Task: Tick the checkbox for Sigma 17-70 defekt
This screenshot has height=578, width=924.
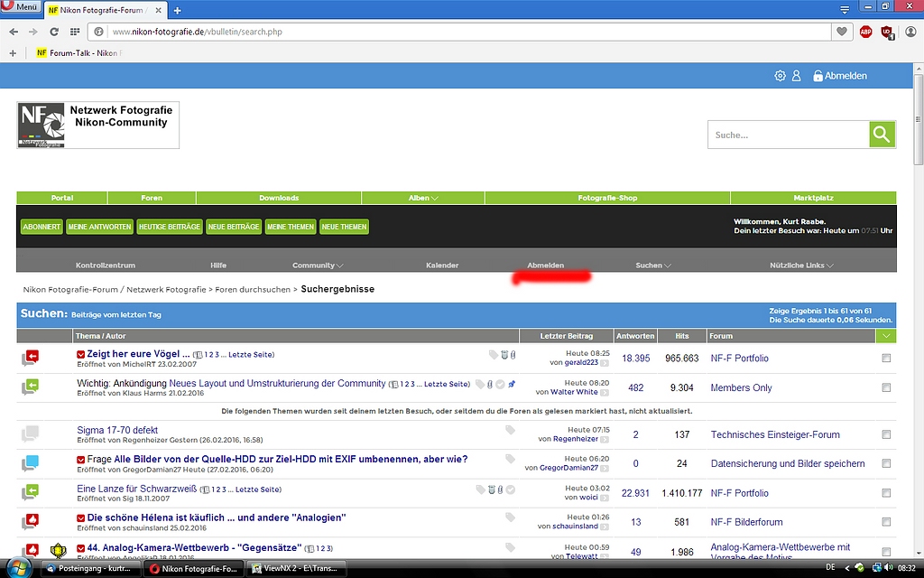Action: 886,434
